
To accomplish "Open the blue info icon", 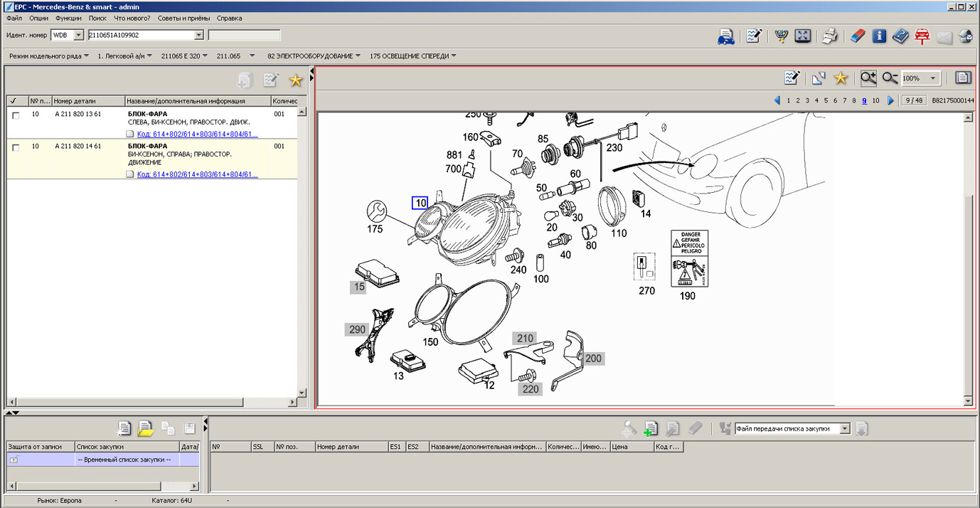I will 879,36.
